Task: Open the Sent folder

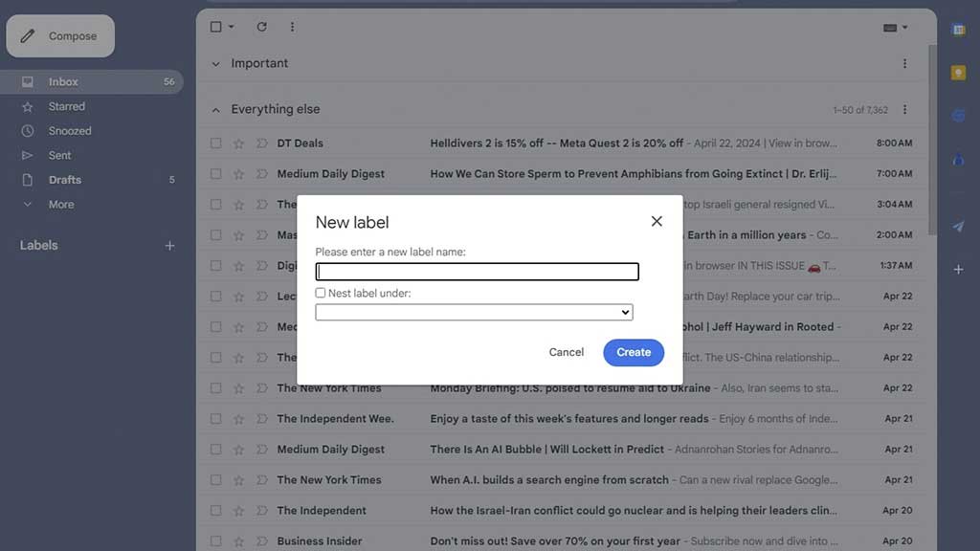Action: tap(60, 155)
